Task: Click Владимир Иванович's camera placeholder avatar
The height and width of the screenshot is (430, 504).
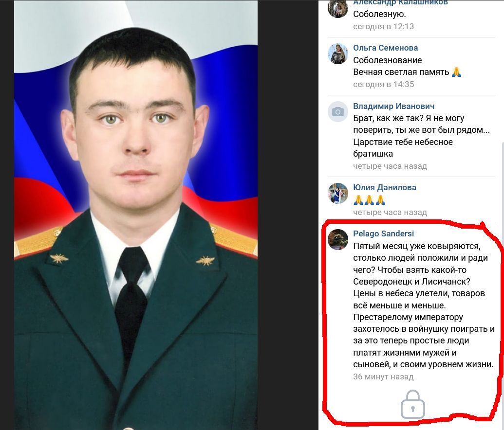Action: pos(337,112)
